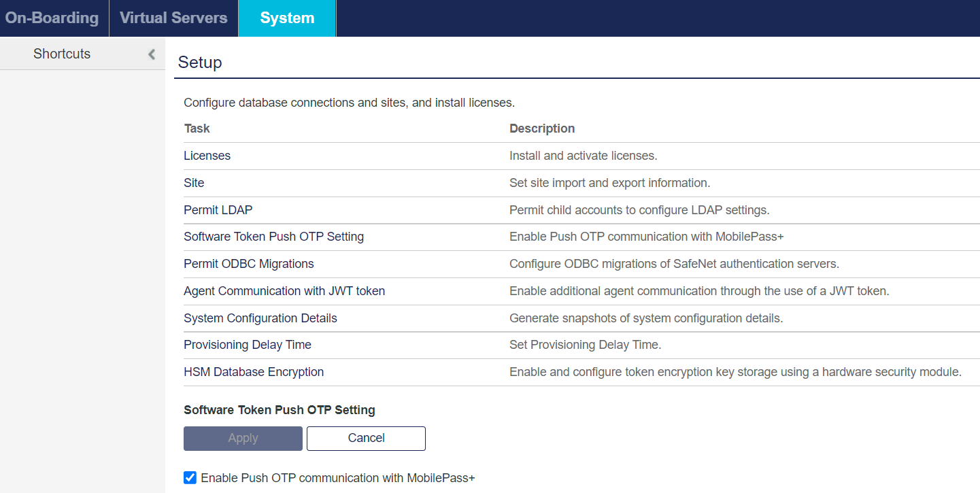Open the Licenses setup task
Image resolution: width=980 pixels, height=493 pixels.
(x=207, y=155)
